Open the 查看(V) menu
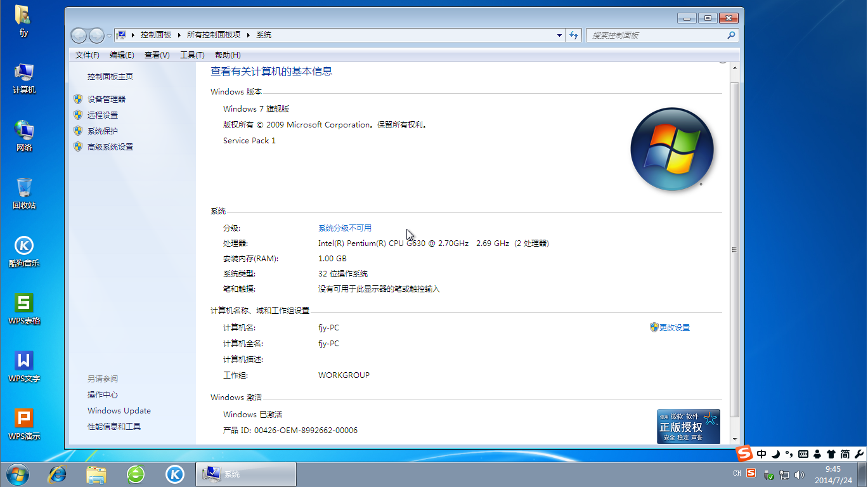The width and height of the screenshot is (868, 487). (157, 55)
